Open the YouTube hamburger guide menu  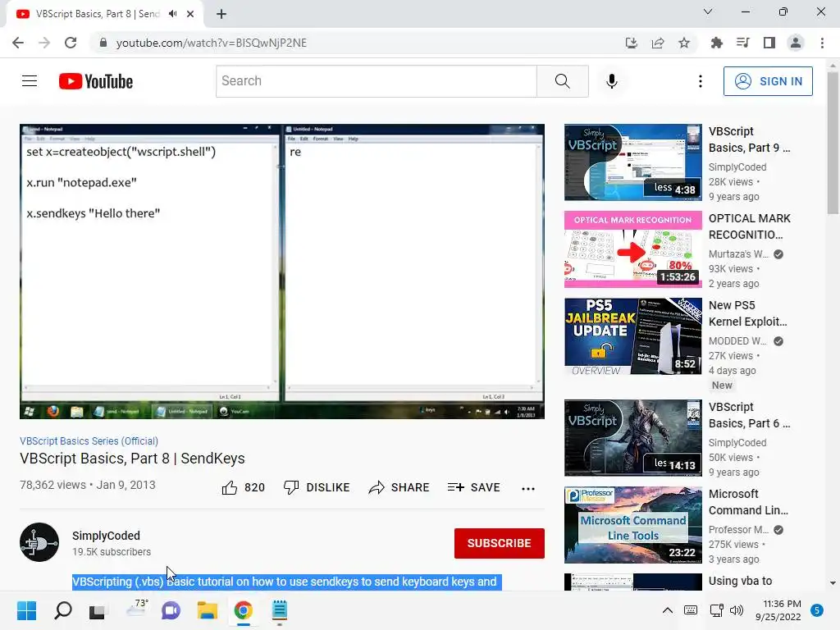point(30,81)
